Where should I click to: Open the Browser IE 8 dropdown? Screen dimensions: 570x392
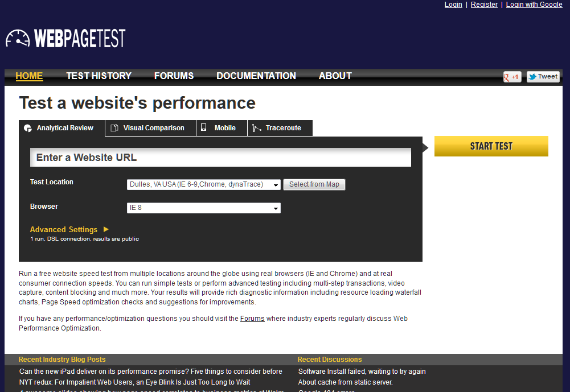204,208
